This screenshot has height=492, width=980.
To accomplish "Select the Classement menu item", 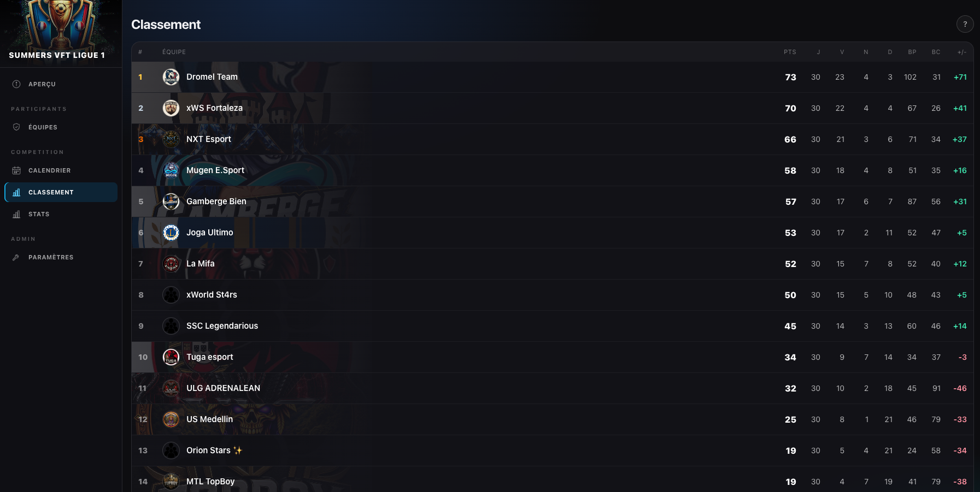I will 61,192.
